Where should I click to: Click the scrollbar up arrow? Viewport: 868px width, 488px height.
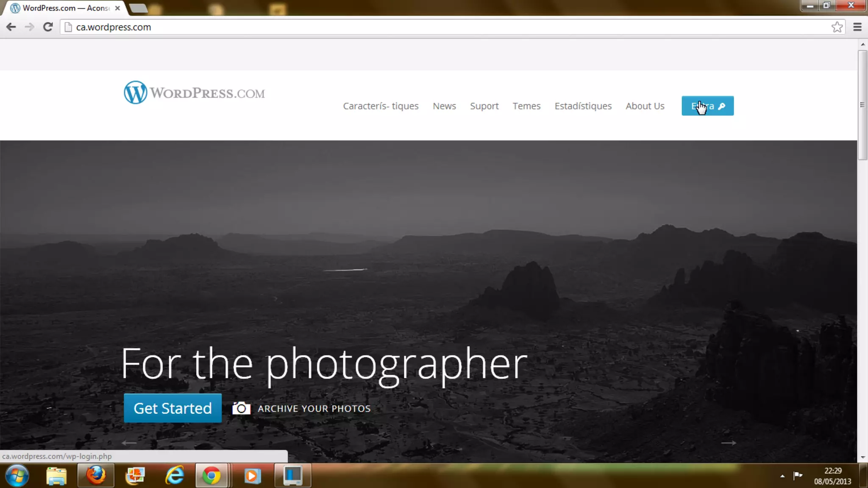[x=862, y=44]
